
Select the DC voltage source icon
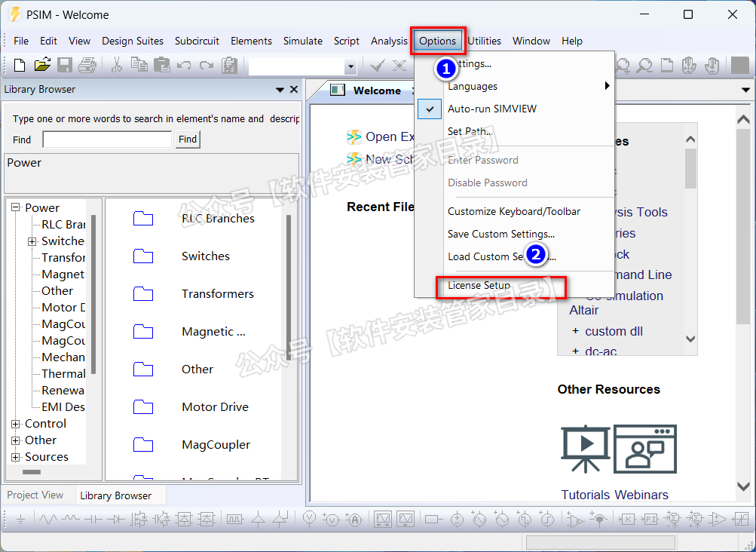click(457, 520)
